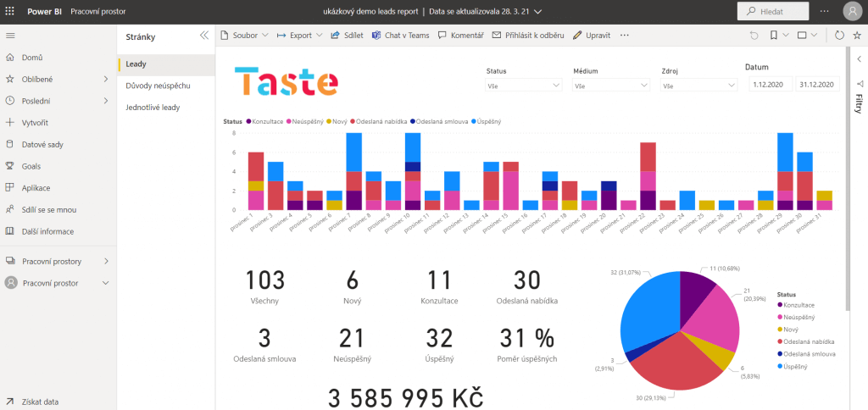This screenshot has height=410, width=868.
Task: Click the reset to default undo icon
Action: click(x=754, y=36)
